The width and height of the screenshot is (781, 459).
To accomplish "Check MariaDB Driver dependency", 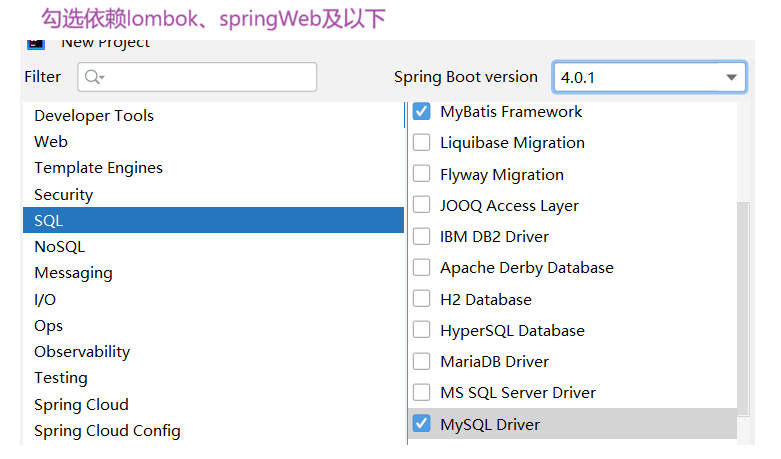I will (421, 361).
